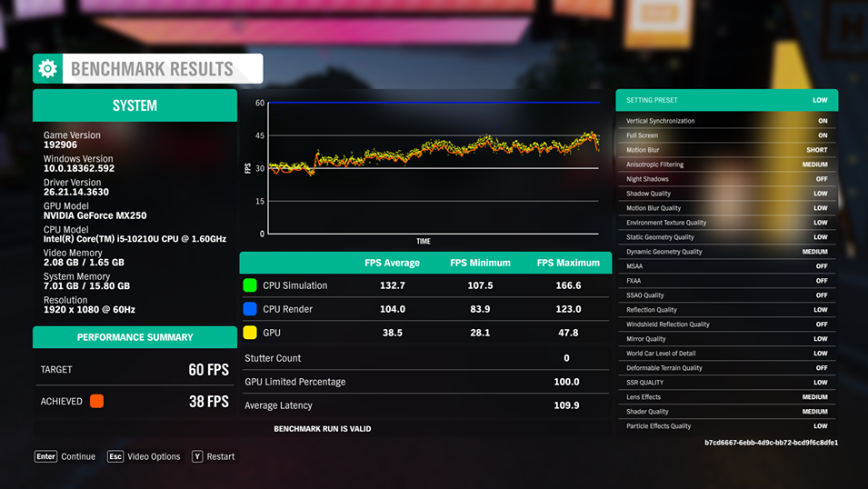Click the FPS over time graph
Screen dimensions: 868x489
tap(433, 168)
